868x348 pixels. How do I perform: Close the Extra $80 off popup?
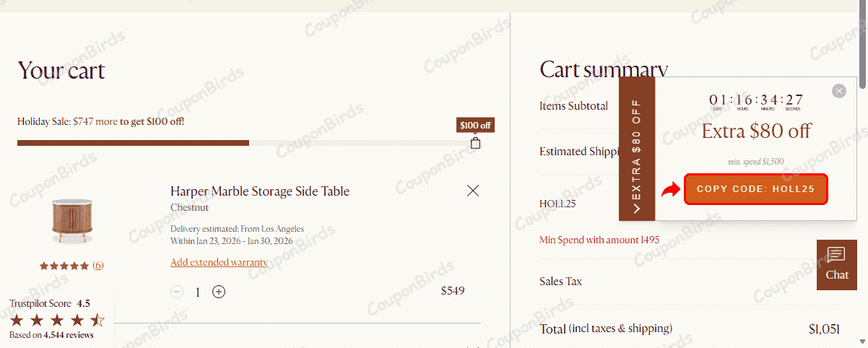point(838,91)
